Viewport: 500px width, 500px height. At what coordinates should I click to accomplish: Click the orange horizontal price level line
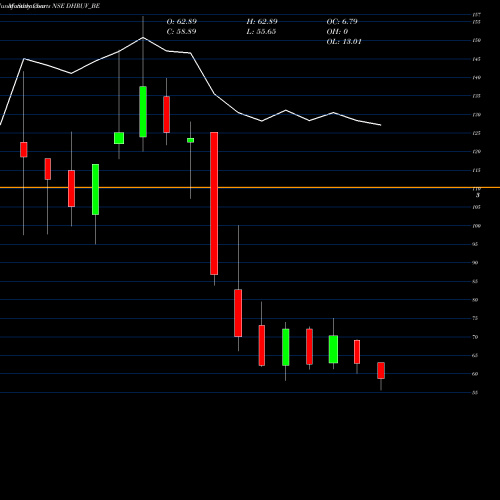(x=250, y=188)
